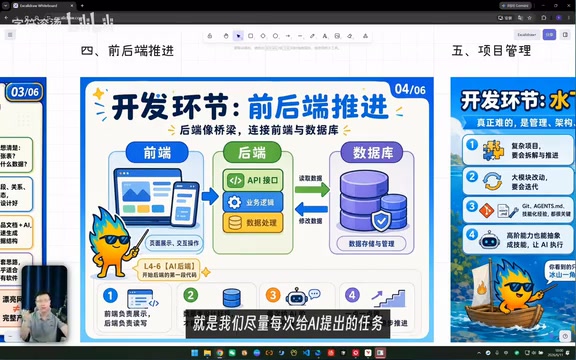Open a new browser tab
This screenshot has width=576, height=360.
click(82, 6)
